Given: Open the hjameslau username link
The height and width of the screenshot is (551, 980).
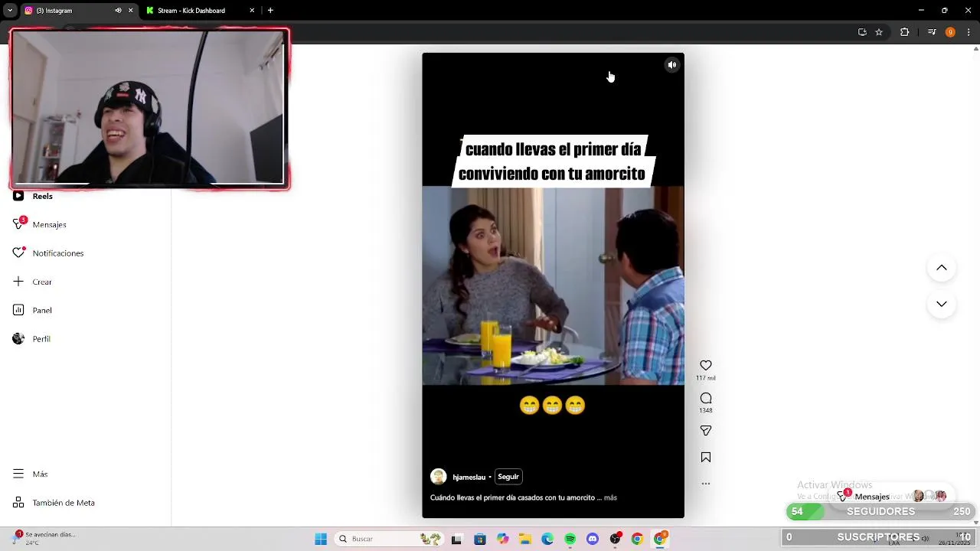Looking at the screenshot, I should coord(469,477).
